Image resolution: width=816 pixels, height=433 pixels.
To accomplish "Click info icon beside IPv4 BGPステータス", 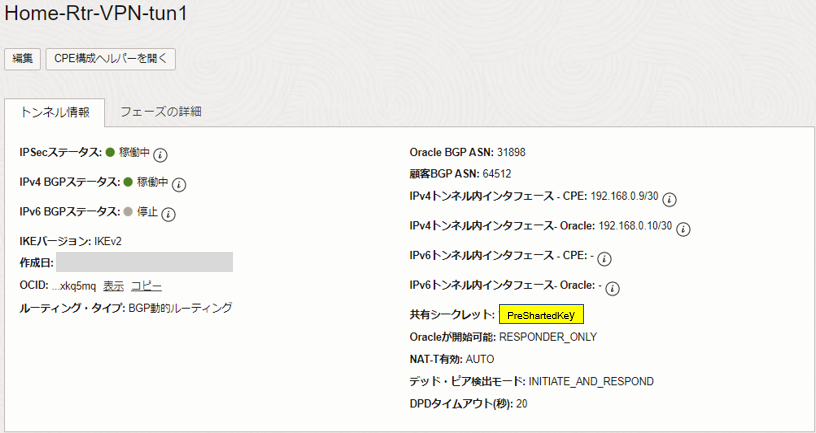I will tap(179, 184).
